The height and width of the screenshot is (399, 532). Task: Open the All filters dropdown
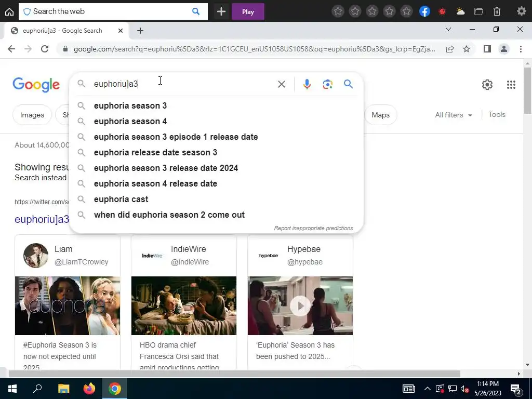454,115
